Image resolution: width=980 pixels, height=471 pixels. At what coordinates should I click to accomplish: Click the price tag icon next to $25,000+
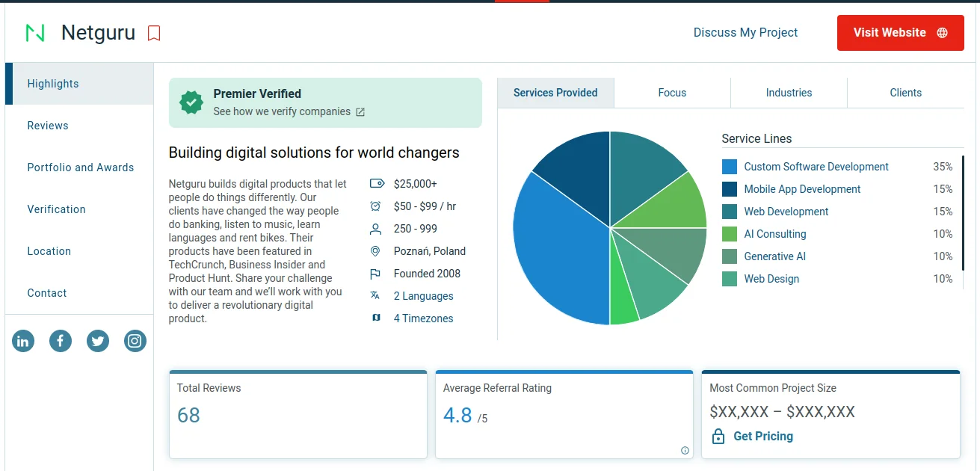(x=377, y=184)
